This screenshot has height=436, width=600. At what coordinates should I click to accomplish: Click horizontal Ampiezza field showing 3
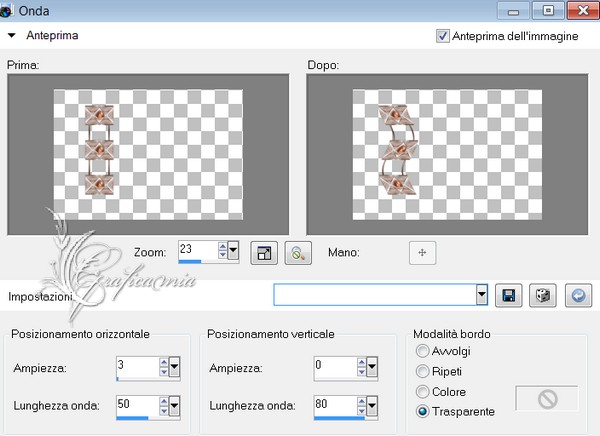point(138,366)
